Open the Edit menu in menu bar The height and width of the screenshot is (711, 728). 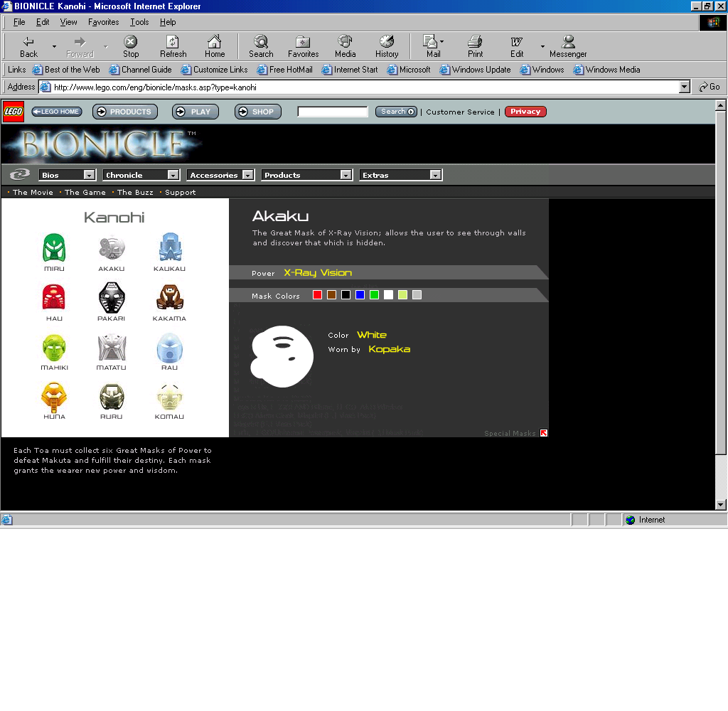[x=43, y=22]
